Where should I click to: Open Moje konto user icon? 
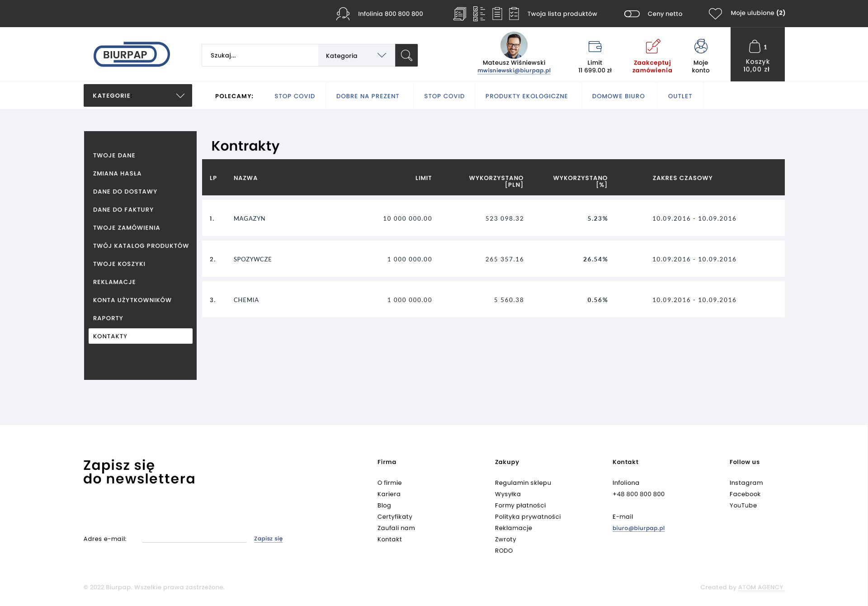tap(700, 47)
